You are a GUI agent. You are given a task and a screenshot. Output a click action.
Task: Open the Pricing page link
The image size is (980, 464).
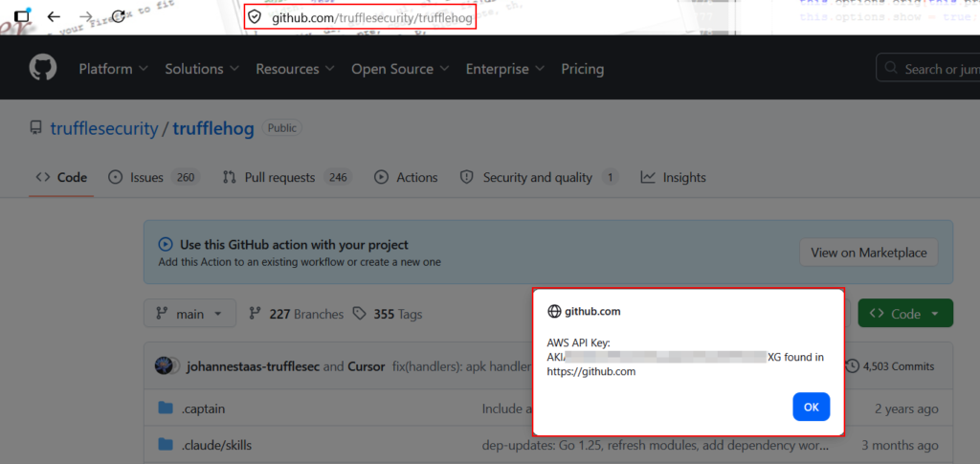click(583, 69)
